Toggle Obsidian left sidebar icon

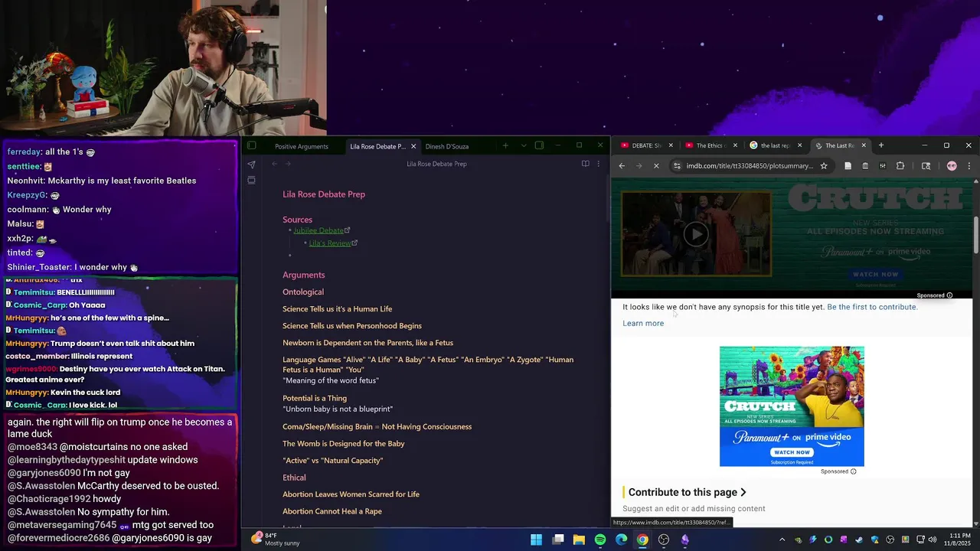pos(251,145)
